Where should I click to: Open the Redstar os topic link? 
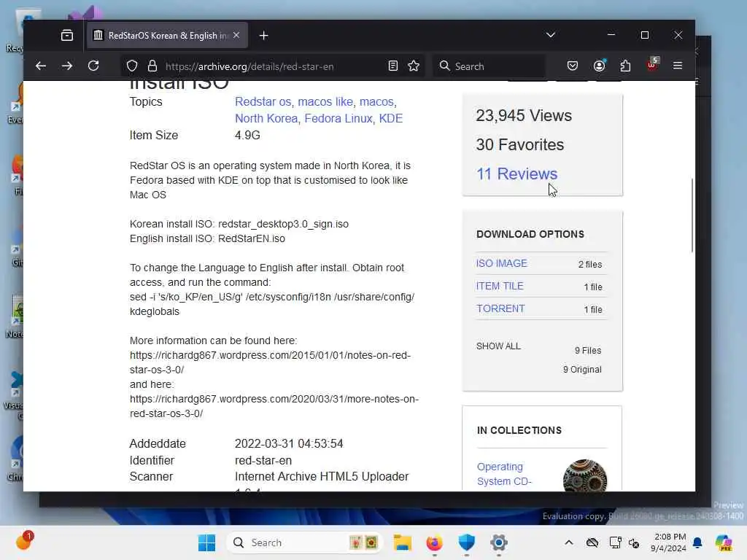263,102
